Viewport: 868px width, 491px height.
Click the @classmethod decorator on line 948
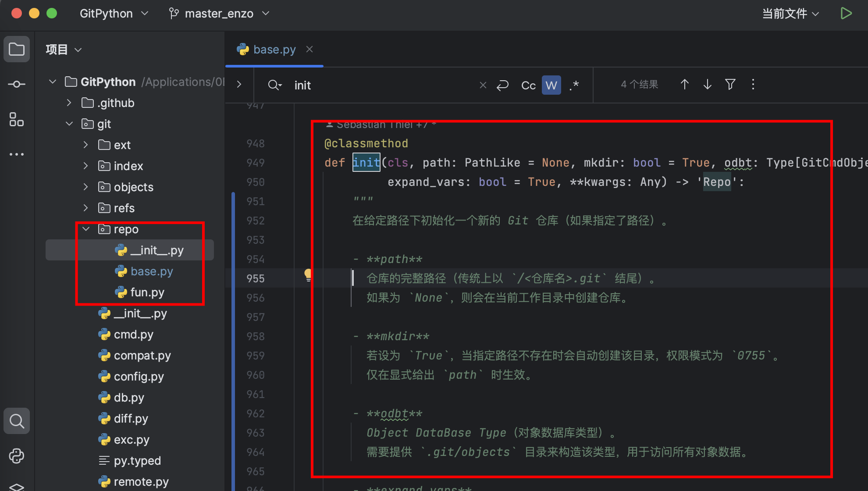click(366, 143)
